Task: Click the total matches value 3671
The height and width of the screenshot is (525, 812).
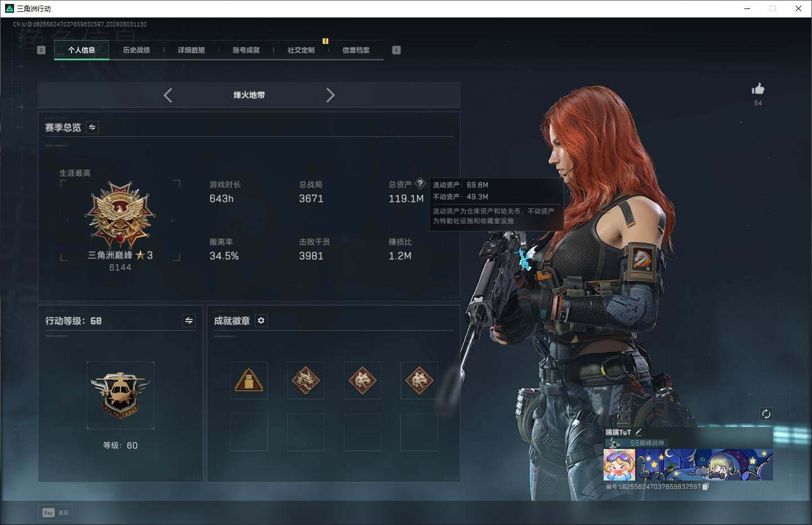Action: [311, 199]
